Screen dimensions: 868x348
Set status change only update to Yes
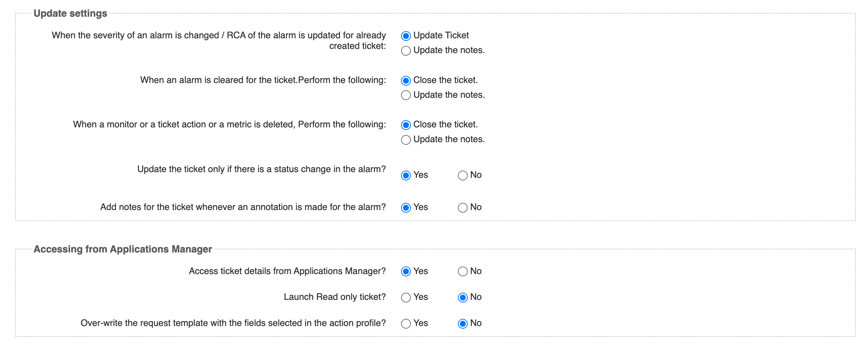point(406,176)
